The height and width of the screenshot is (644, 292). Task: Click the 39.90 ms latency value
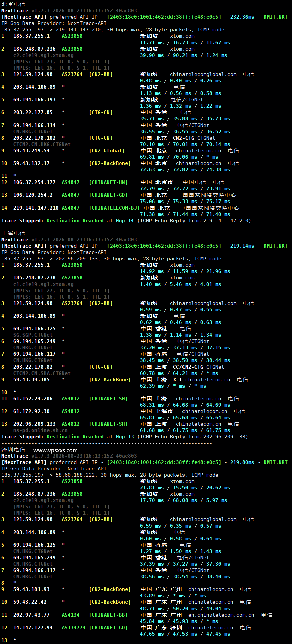pyautogui.click(x=152, y=55)
